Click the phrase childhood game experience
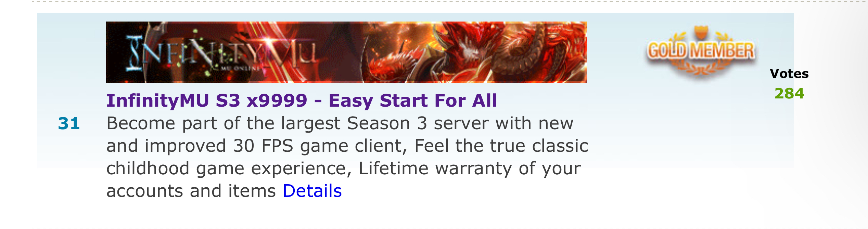 pos(229,168)
